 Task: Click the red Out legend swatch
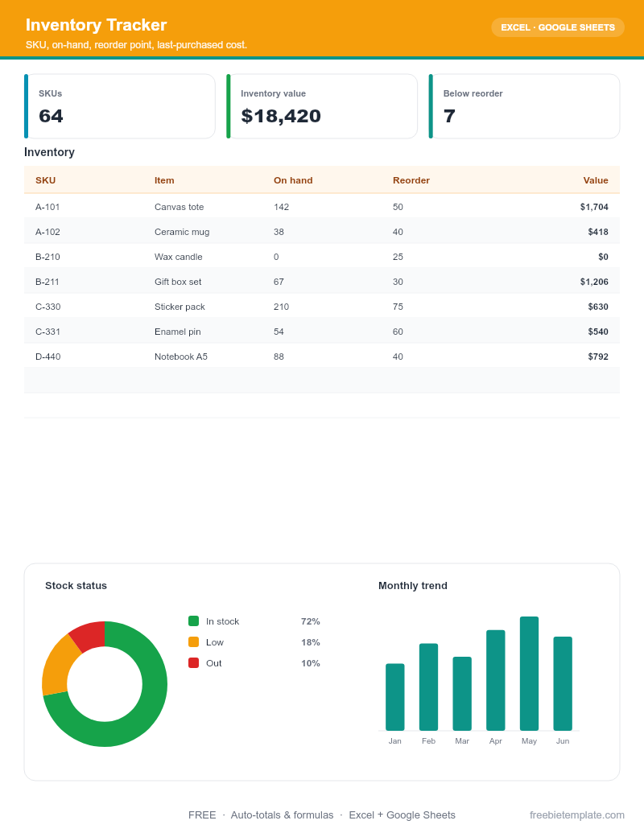click(193, 663)
